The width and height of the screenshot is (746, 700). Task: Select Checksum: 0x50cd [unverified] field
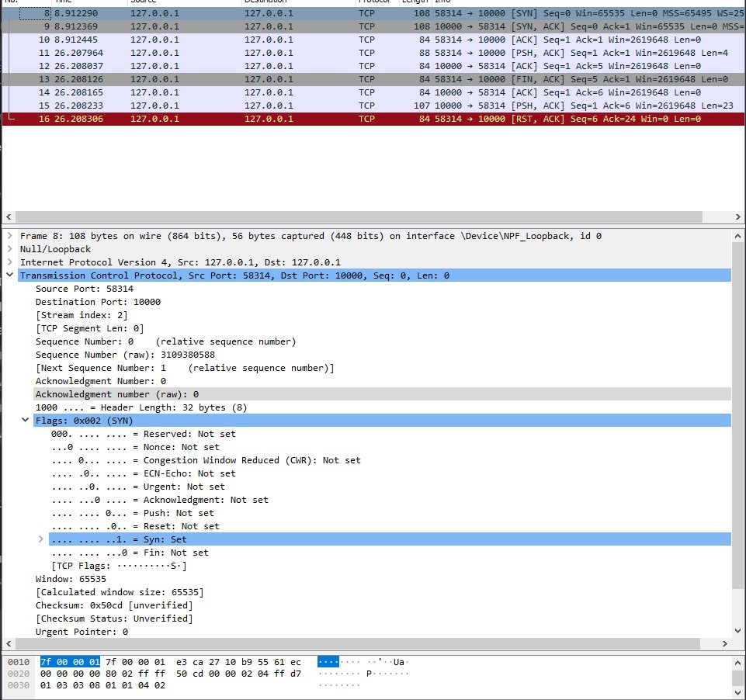click(114, 605)
